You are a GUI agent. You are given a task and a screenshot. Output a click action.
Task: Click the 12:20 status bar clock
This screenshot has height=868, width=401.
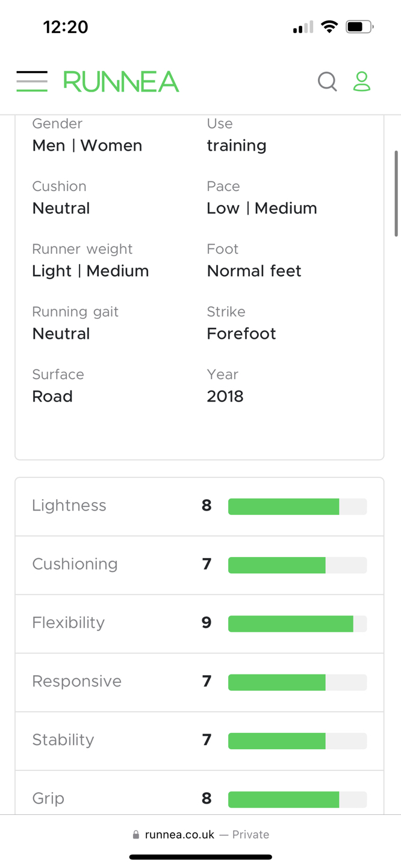click(66, 27)
